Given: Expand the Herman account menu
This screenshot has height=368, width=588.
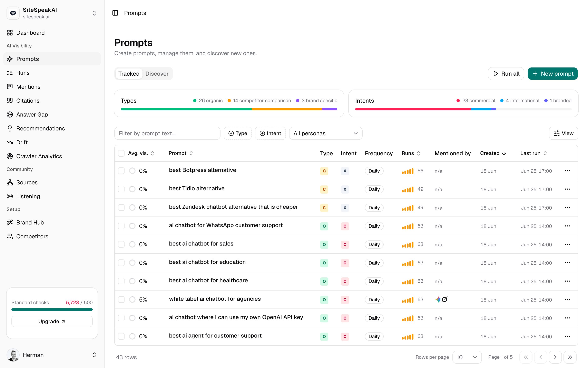Looking at the screenshot, I should click(x=94, y=355).
